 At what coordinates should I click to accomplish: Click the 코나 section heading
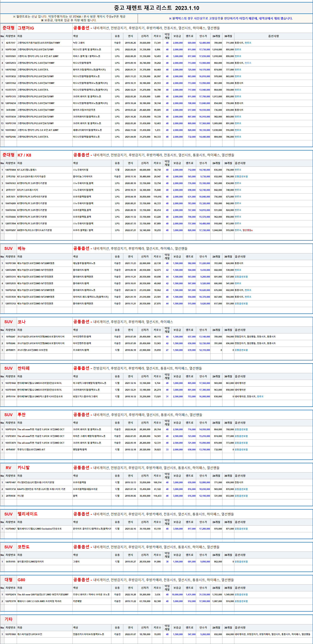coord(21,322)
